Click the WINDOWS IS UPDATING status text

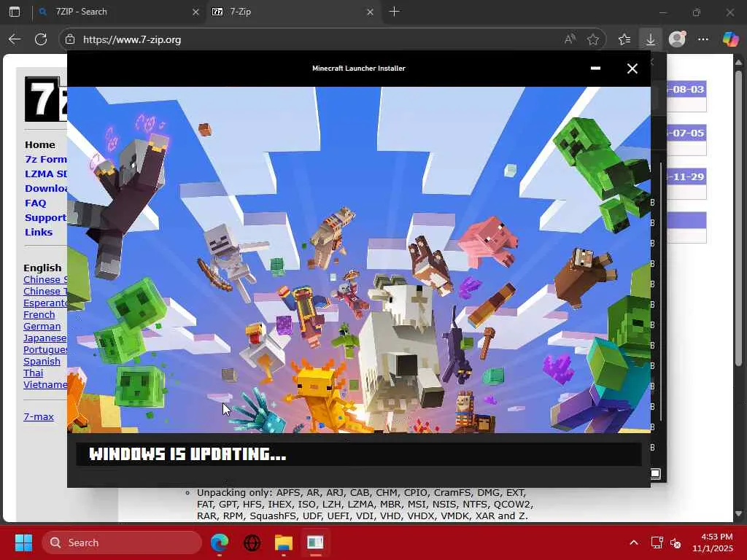(x=187, y=454)
